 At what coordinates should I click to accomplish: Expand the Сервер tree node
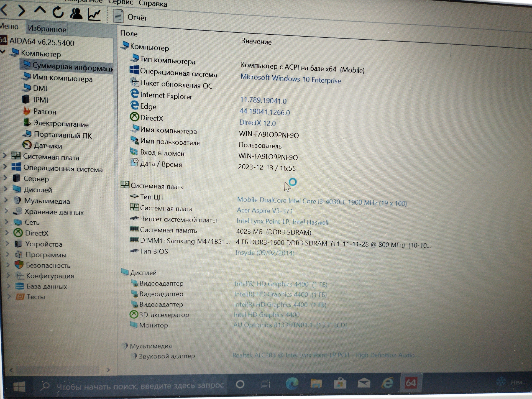(x=5, y=178)
